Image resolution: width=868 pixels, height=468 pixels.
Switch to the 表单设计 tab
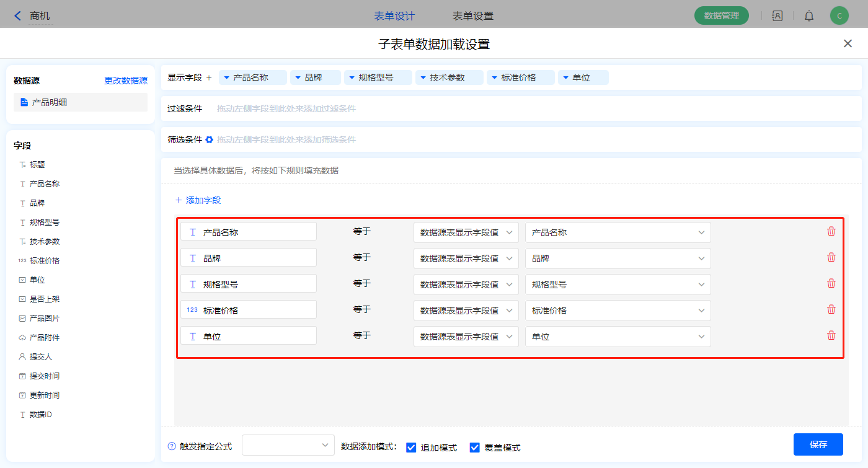[394, 16]
